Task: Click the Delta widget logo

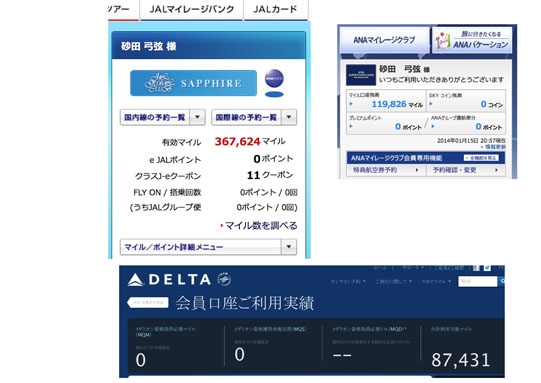Action: [x=169, y=280]
